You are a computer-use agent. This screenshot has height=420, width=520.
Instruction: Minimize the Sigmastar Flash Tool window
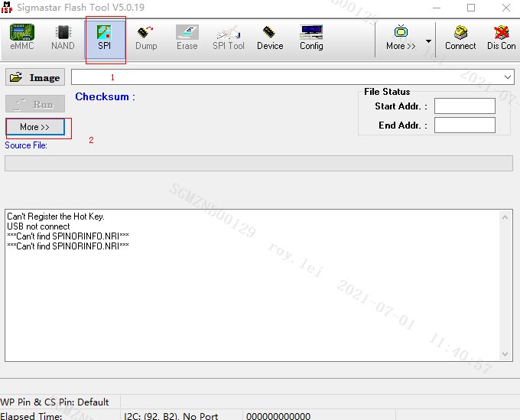point(437,8)
